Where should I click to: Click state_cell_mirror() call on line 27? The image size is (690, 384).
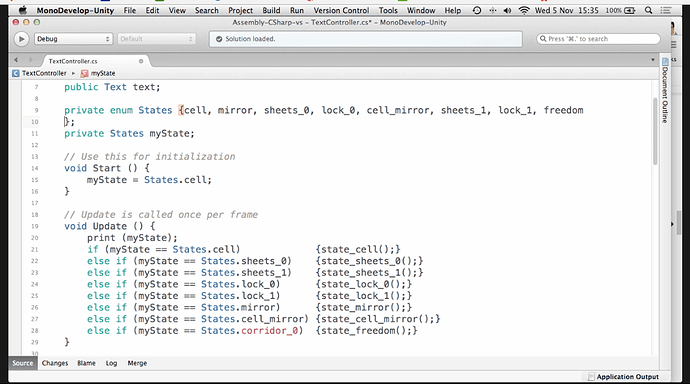(378, 319)
